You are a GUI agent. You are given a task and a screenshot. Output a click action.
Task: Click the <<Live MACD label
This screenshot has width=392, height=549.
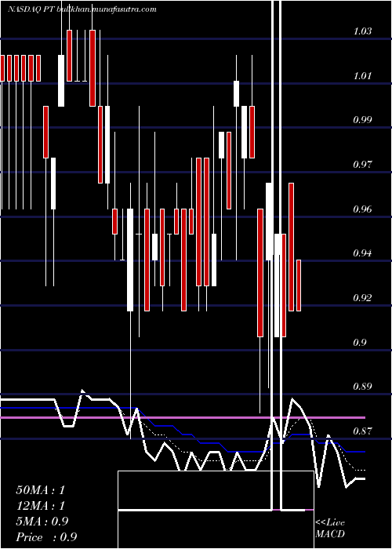[330, 529]
